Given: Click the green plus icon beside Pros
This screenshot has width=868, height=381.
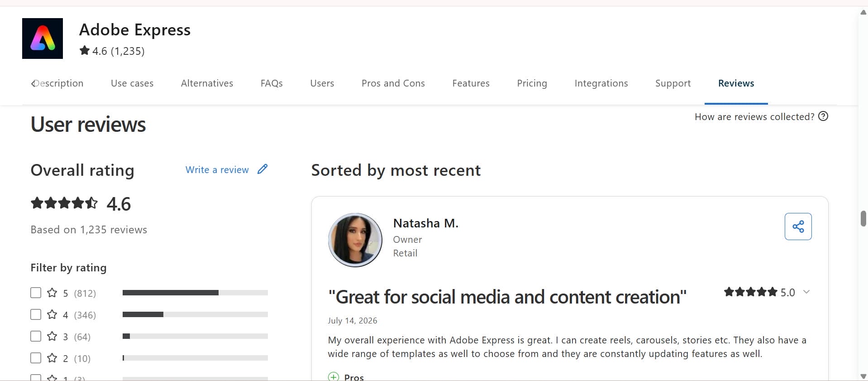Looking at the screenshot, I should (334, 376).
